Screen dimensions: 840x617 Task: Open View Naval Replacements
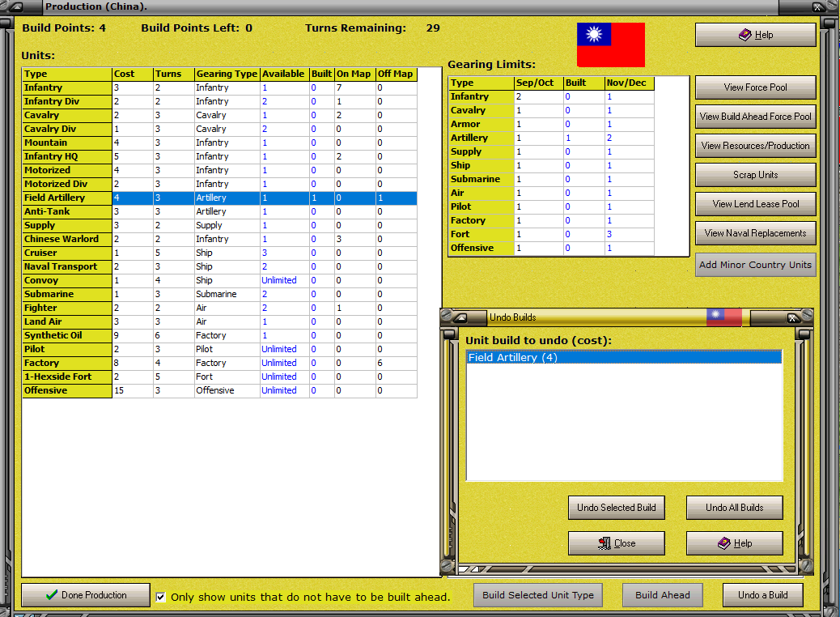tap(755, 233)
